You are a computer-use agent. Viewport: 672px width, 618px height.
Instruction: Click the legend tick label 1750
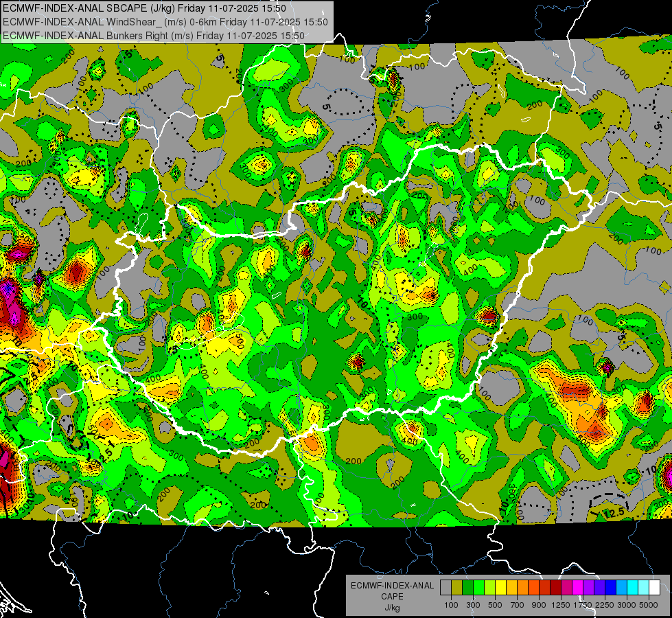583,605
